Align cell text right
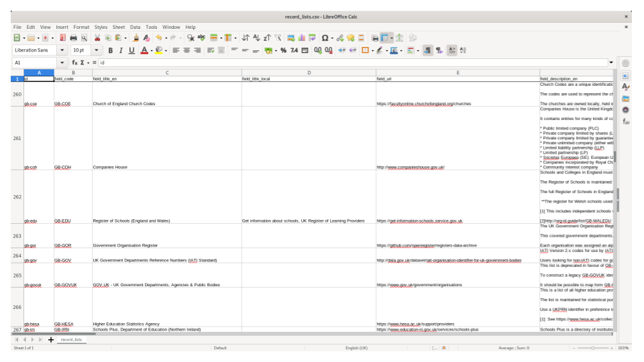The height and width of the screenshot is (362, 644). tap(197, 50)
